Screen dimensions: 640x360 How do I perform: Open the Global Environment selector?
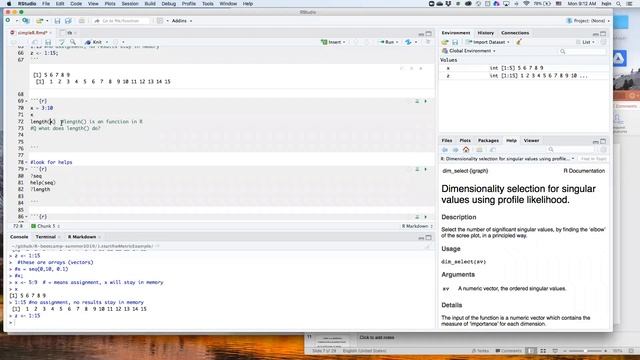pos(469,51)
